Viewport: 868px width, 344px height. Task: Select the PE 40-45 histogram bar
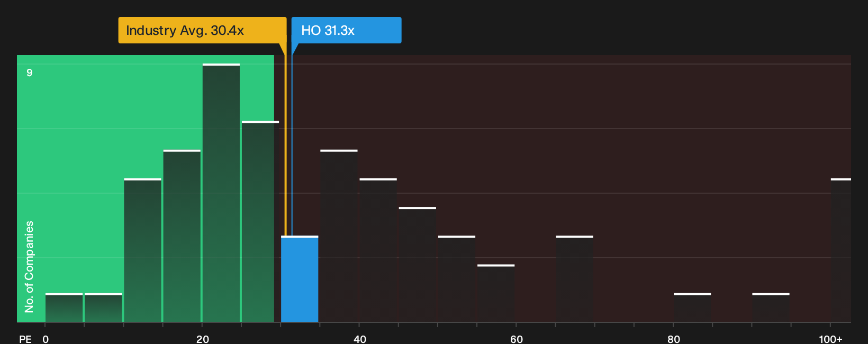point(378,250)
